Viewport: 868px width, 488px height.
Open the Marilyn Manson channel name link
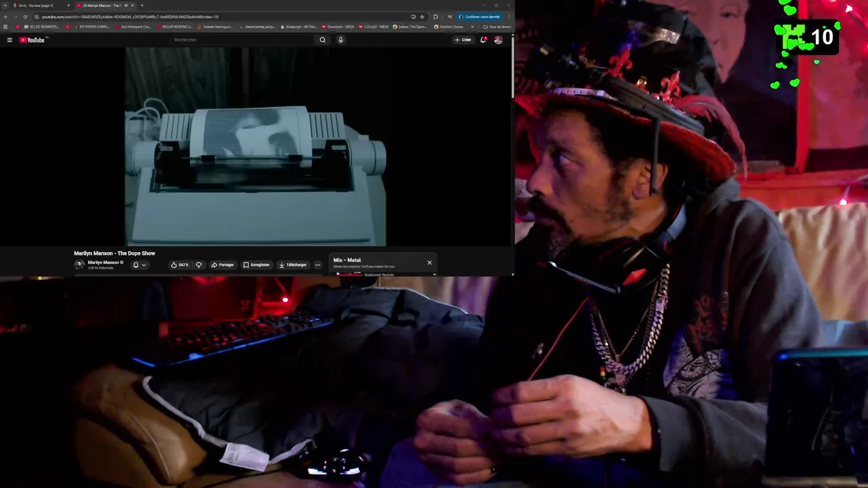pos(103,262)
